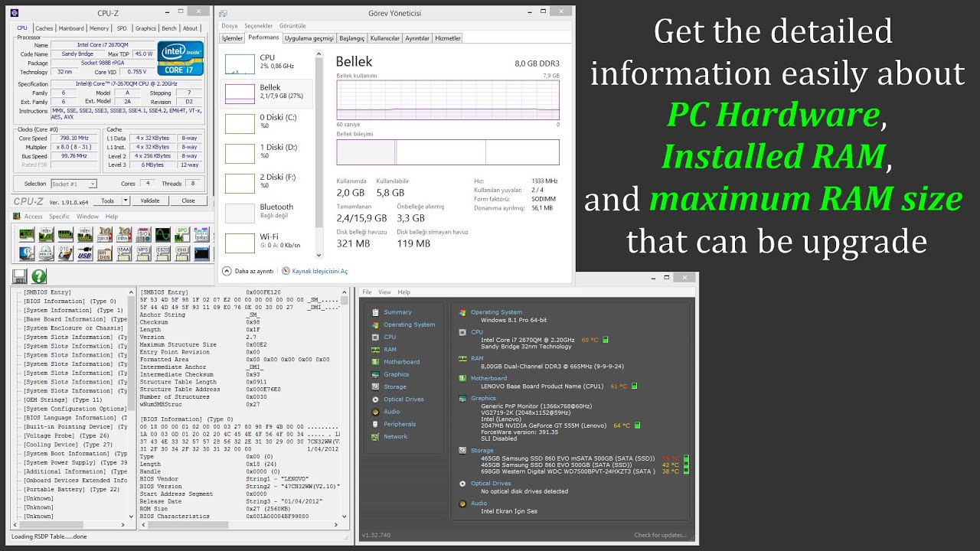Image resolution: width=980 pixels, height=551 pixels.
Task: Open the Access menu in RWEverything
Action: (33, 217)
